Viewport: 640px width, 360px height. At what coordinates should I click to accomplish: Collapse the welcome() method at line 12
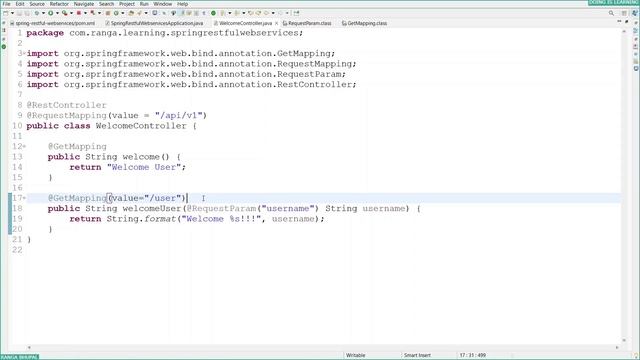pos(24,146)
